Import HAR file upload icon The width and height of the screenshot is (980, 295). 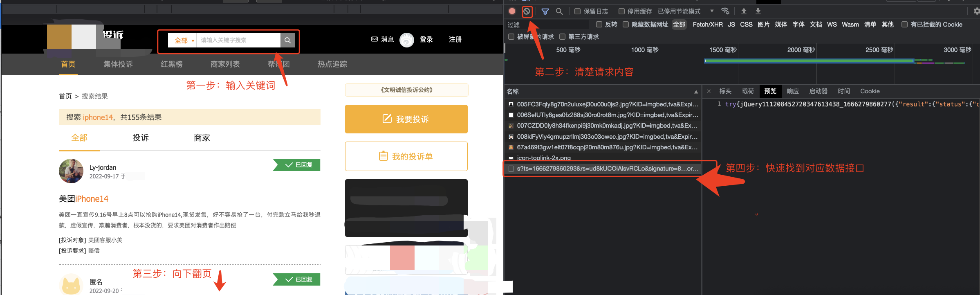point(744,11)
